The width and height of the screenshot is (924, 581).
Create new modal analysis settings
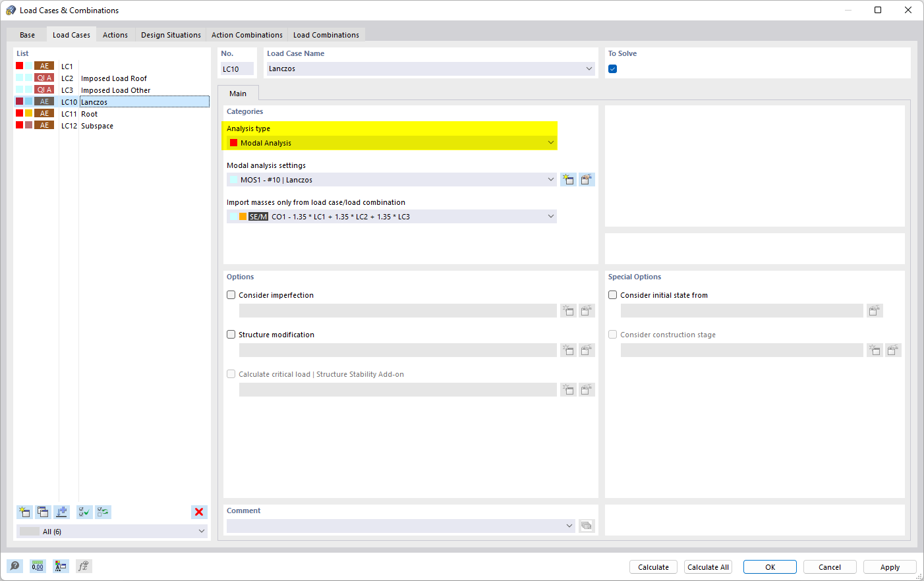(568, 179)
